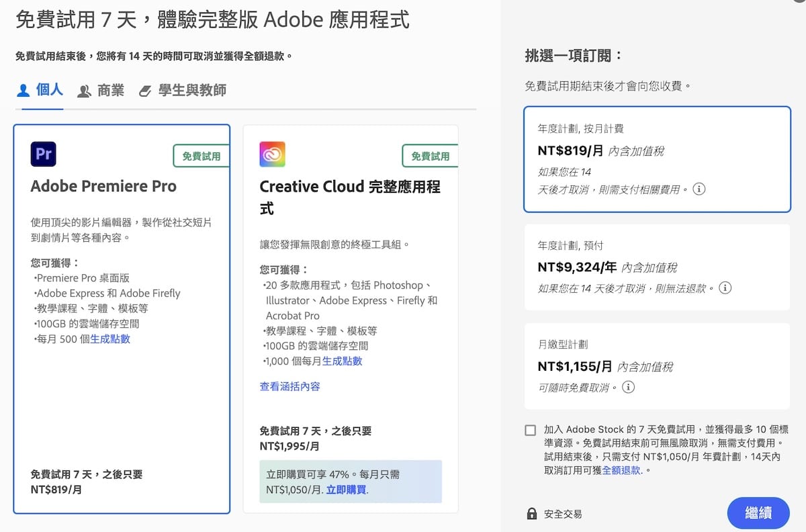Click the secure transaction lock icon
The image size is (806, 532).
(x=532, y=514)
